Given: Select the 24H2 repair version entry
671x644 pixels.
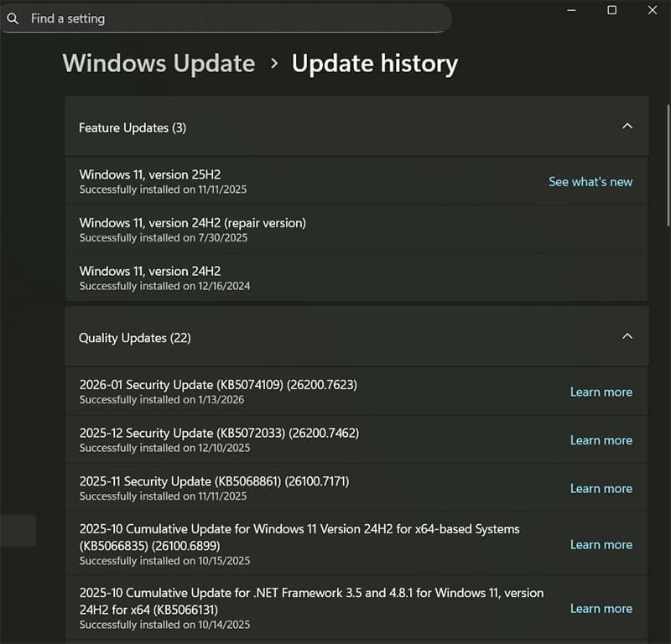Looking at the screenshot, I should click(252, 229).
